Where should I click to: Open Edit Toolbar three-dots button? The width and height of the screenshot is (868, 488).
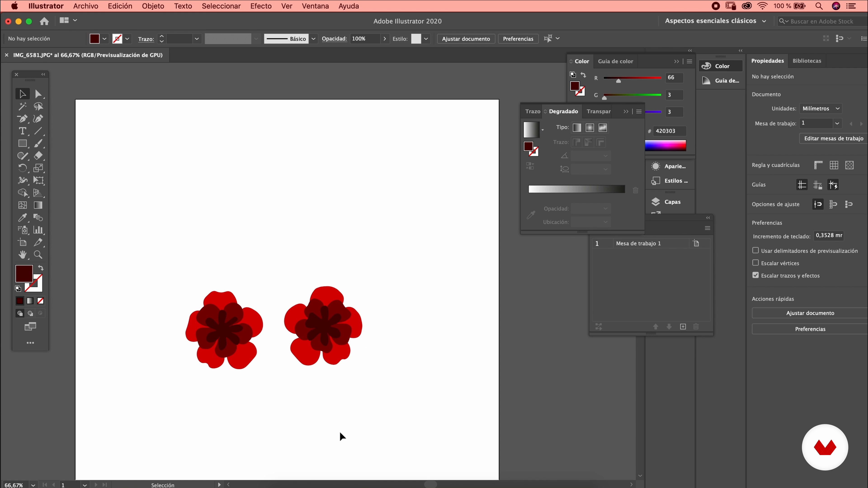30,343
